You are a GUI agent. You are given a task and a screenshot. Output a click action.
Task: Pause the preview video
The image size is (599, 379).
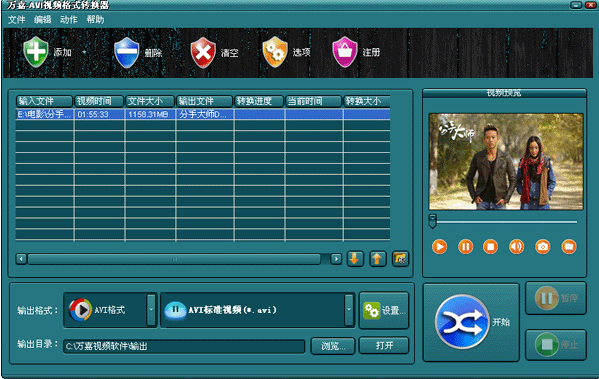click(465, 246)
